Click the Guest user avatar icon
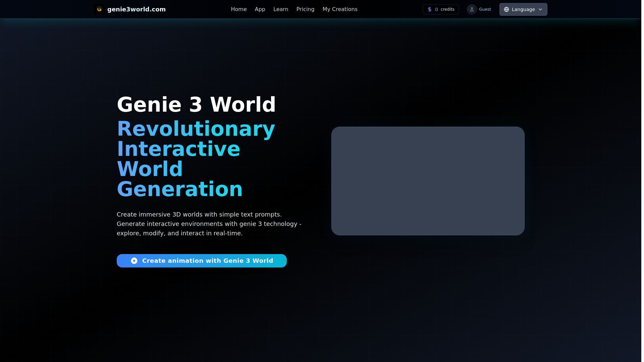The image size is (644, 362). (x=472, y=9)
